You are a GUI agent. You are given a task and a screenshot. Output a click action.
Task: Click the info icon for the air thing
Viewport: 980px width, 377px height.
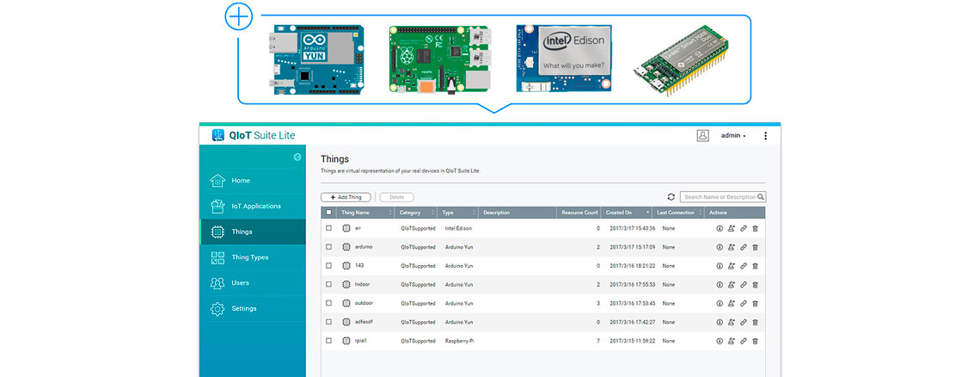click(720, 228)
